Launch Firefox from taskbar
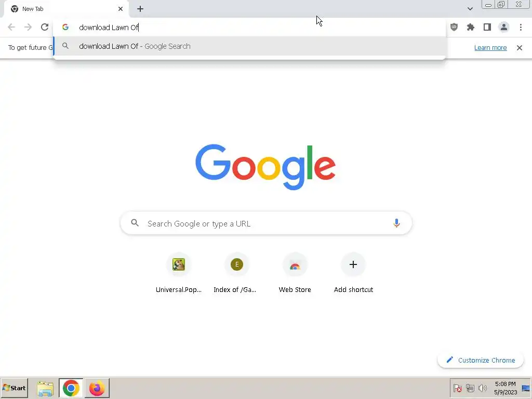The height and width of the screenshot is (399, 532). (x=97, y=388)
